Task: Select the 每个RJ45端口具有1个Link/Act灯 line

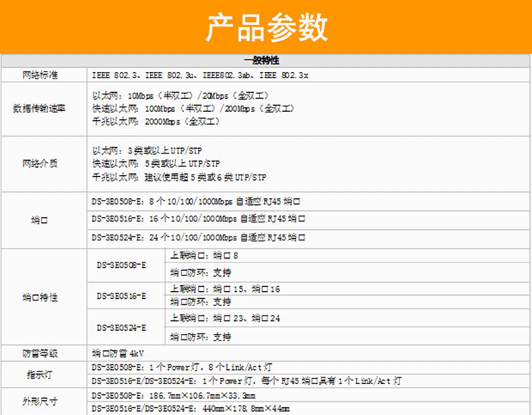Action: tap(246, 381)
